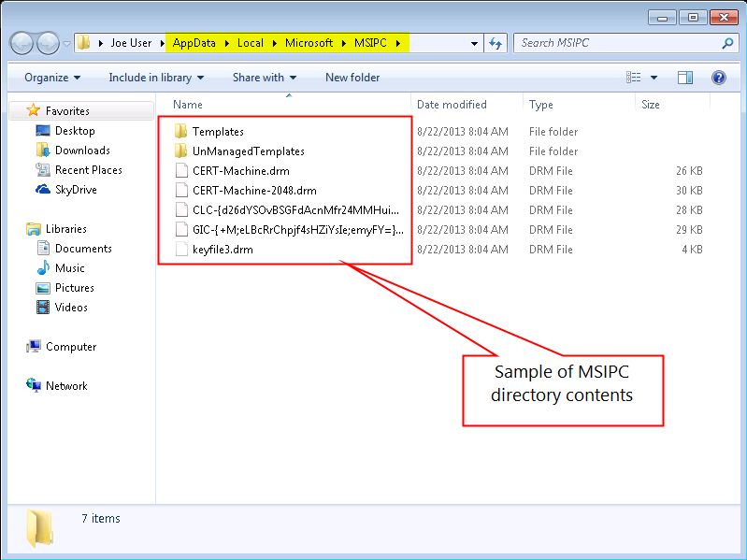Select the UnManagedTemplates folder
747x560 pixels.
pyautogui.click(x=248, y=151)
